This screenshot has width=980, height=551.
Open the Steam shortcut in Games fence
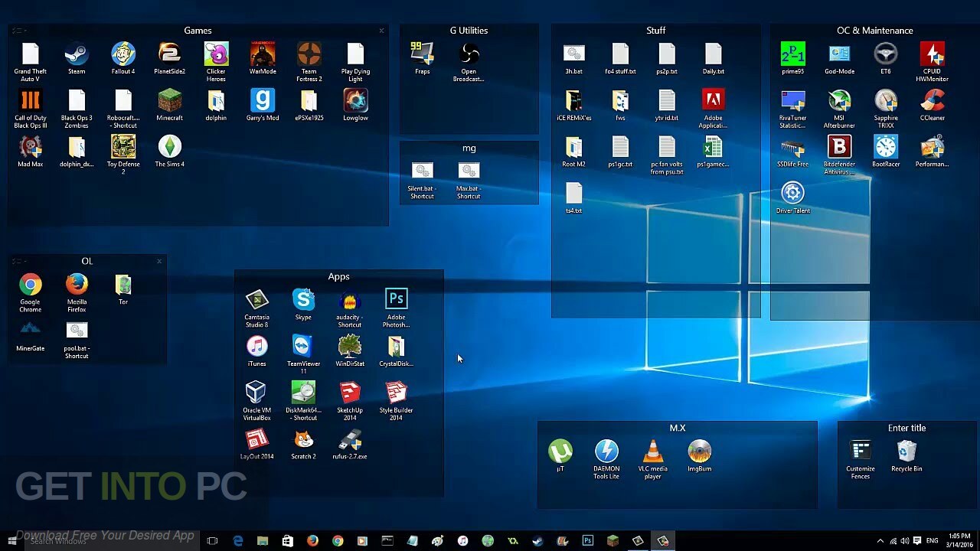click(x=77, y=60)
